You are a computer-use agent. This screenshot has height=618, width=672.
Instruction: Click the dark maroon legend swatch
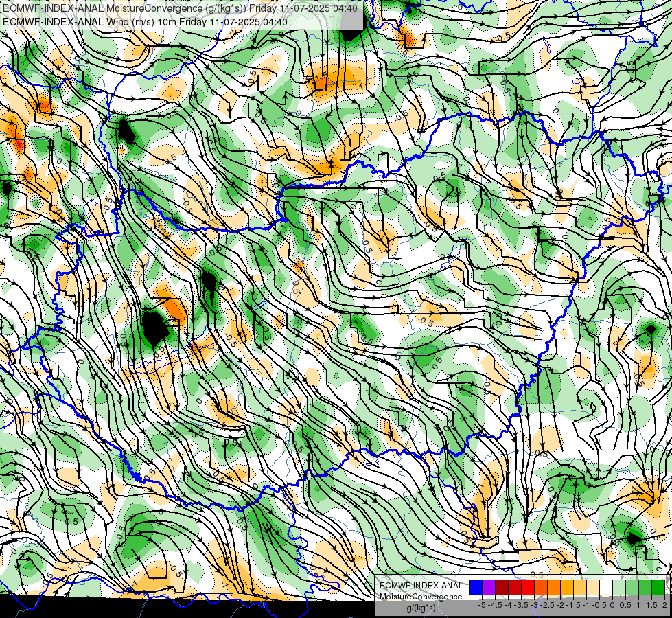tap(502, 588)
